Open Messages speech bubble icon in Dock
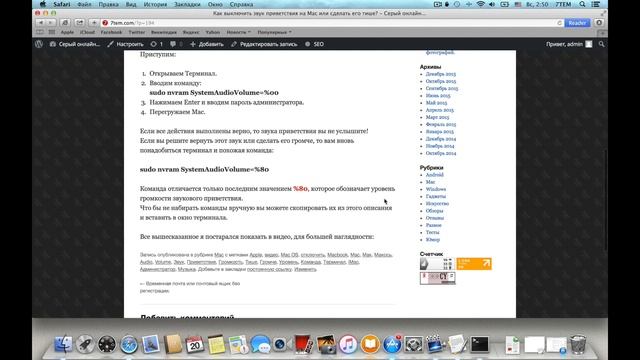The image size is (640, 360). coord(260,344)
